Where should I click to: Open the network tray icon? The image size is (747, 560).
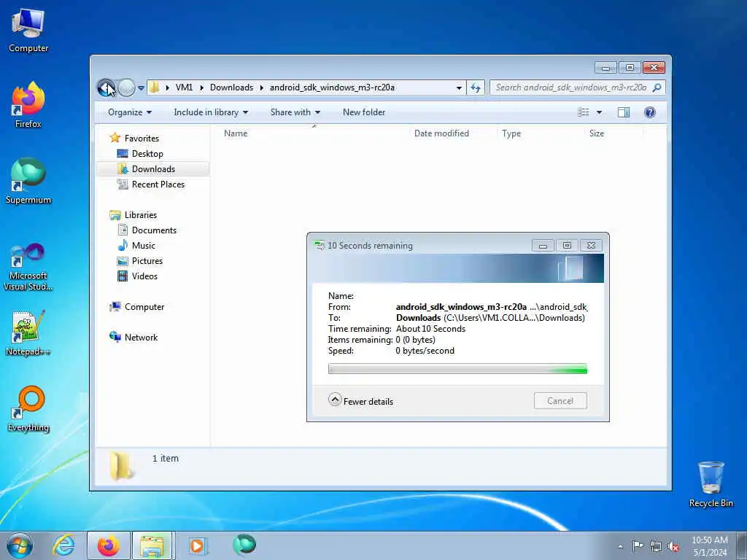coord(656,547)
